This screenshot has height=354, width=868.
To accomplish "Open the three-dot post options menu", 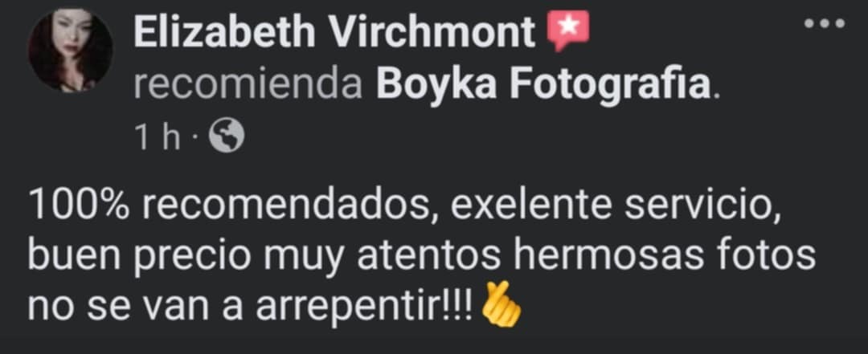I will coord(825,23).
